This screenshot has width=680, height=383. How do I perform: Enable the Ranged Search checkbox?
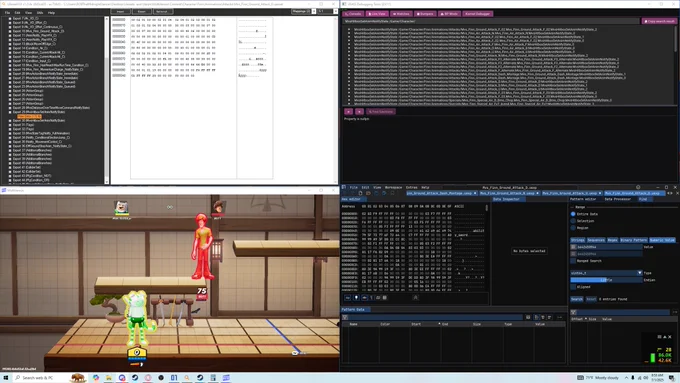(573, 261)
